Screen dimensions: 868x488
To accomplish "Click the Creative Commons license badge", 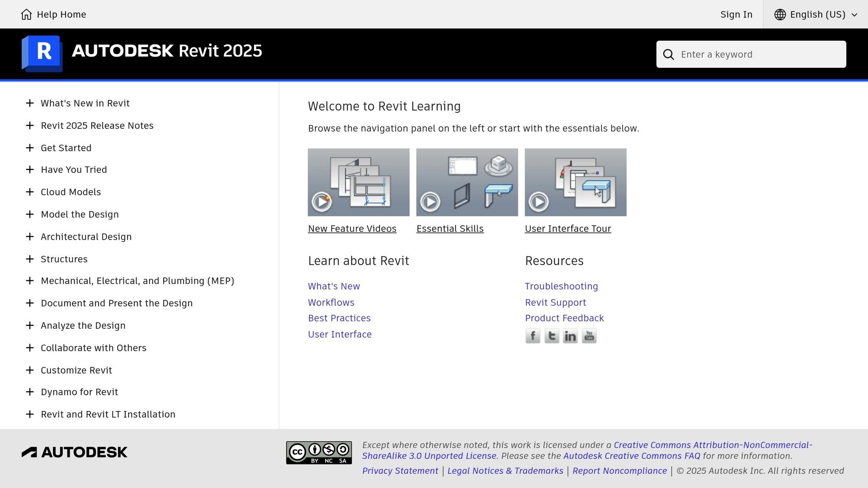I will 319,453.
